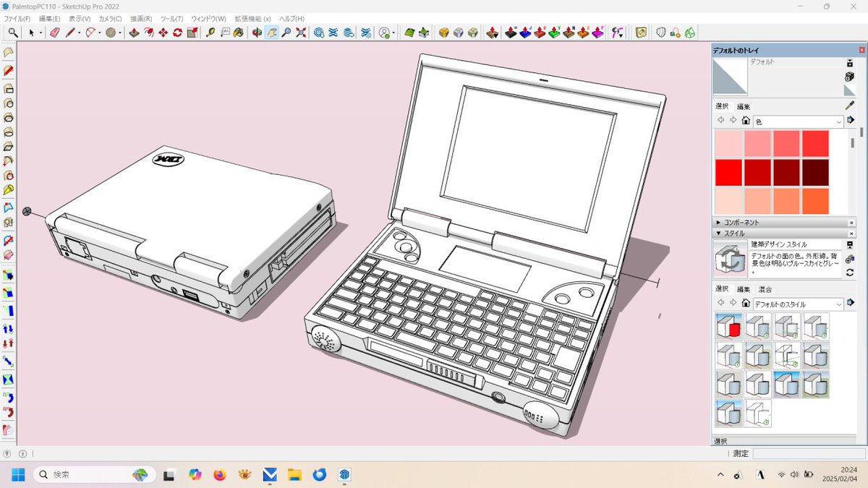Select the Move tool with red arrows
Screen dimensions: 868x488
163,33
